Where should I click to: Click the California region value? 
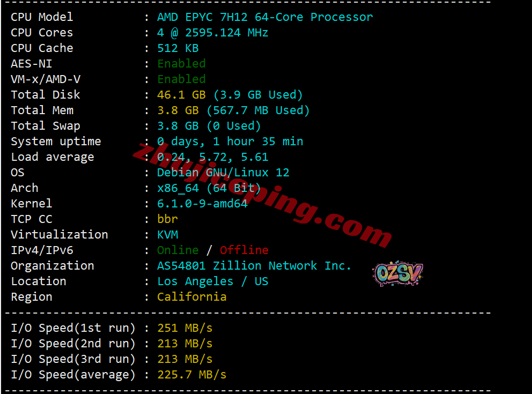pos(191,297)
